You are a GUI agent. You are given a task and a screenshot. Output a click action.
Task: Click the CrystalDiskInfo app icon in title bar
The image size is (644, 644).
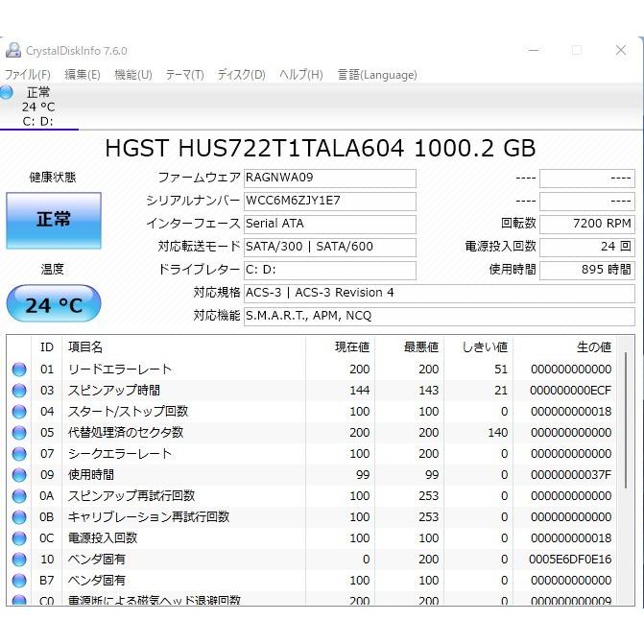coord(13,50)
